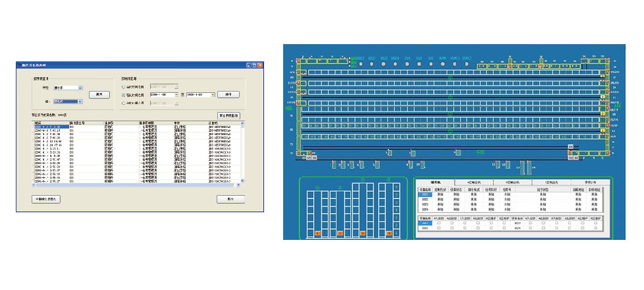This screenshot has height=290, width=644.
Task: Select conveyor unit number 12 below the racks
Action: pyautogui.click(x=508, y=165)
